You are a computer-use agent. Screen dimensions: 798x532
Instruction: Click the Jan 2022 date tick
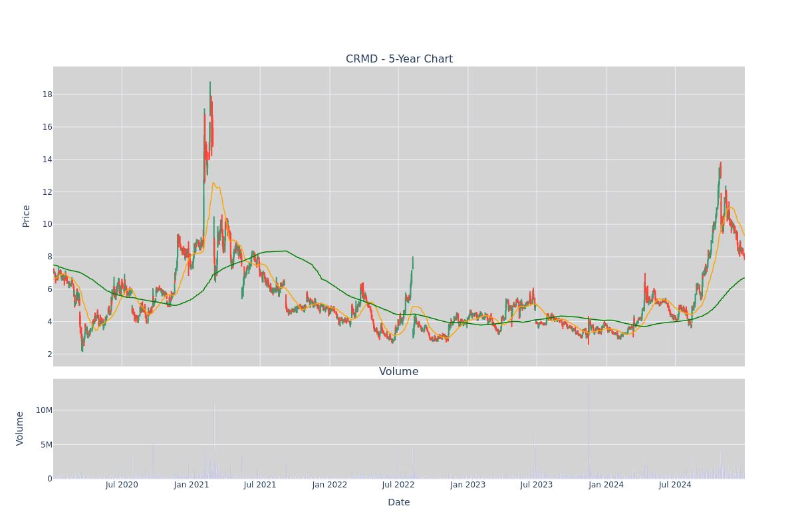point(330,485)
